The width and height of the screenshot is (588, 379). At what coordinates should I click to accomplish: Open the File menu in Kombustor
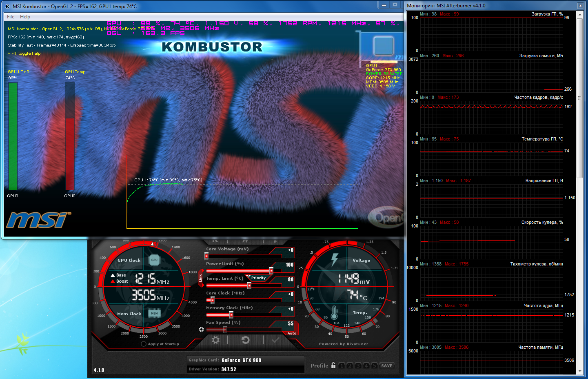coord(11,17)
